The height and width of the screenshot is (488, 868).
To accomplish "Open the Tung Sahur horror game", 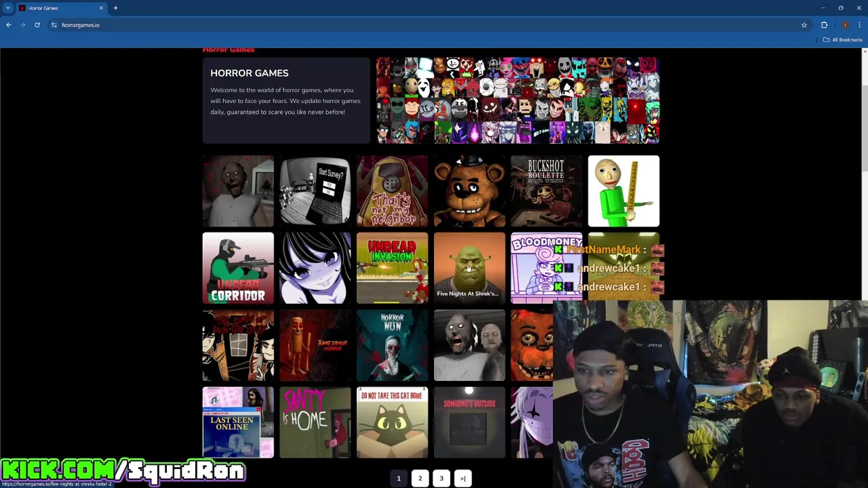I will click(315, 346).
